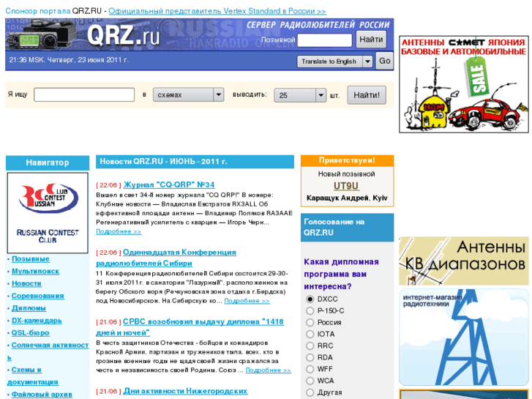Open the radio equipment internet shop tower banner

click(x=464, y=338)
